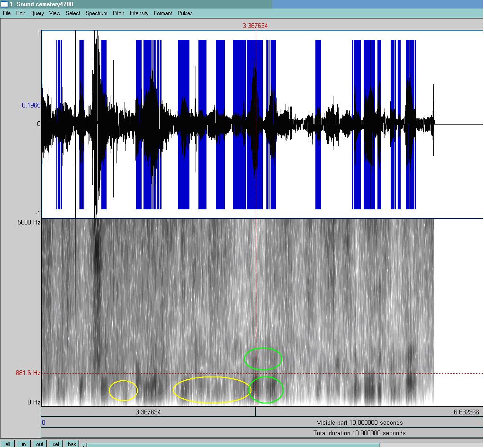This screenshot has height=448, width=484.
Task: Play the Total duration 10.000000 seconds bar
Action: (x=262, y=433)
